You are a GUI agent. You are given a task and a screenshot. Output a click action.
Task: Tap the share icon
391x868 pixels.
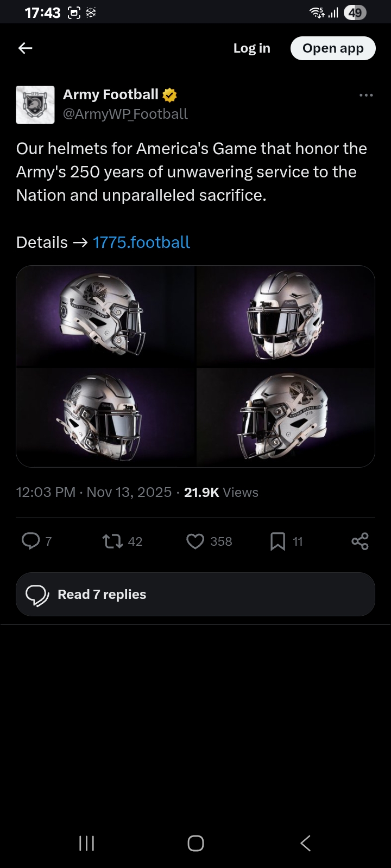(x=360, y=541)
